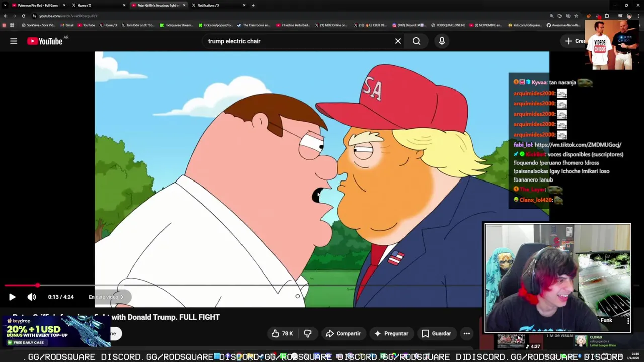Open The Classrooms bookmark
644x362 pixels.
[254, 25]
